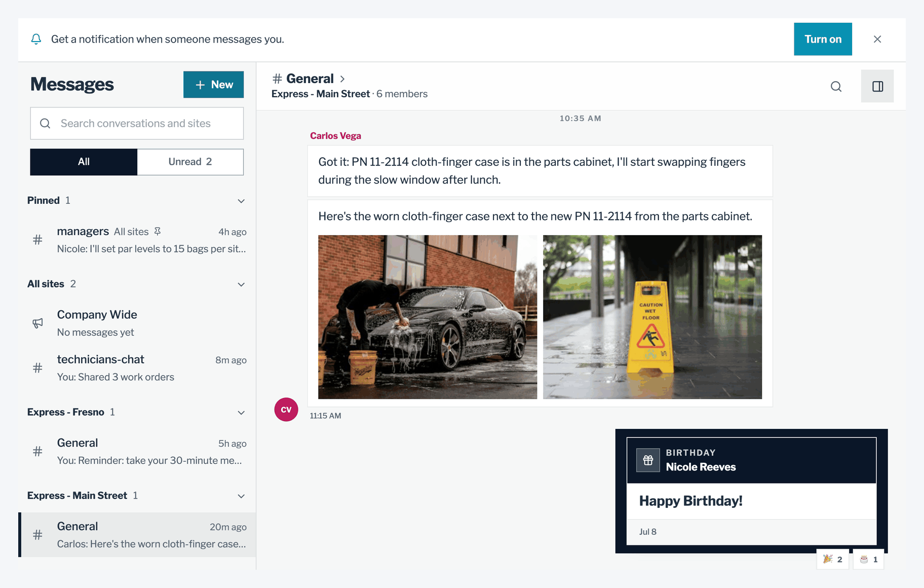Click the search conversations and sites field
Viewport: 924px width, 588px height.
tap(137, 123)
